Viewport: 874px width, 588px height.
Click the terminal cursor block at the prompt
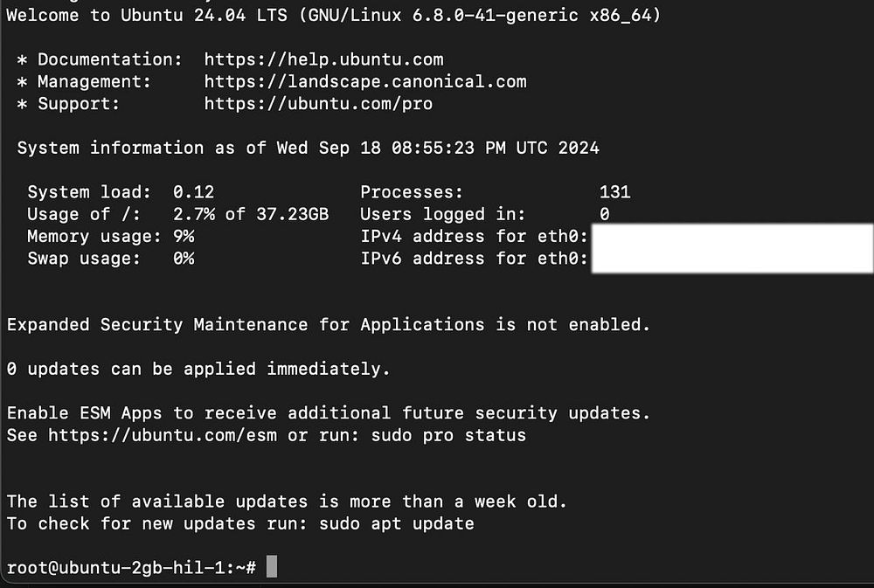(272, 567)
